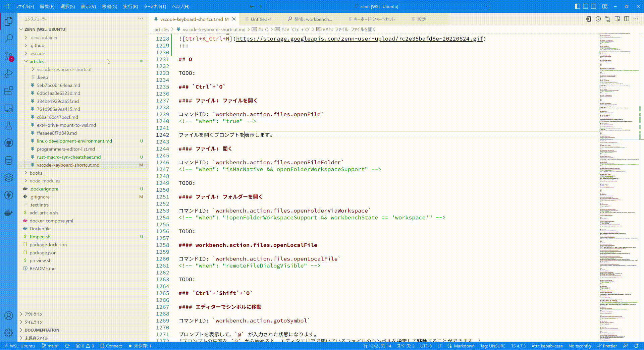644x350 pixels.
Task: Open rust-macro-syn-cheatsheet.md file
Action: pyautogui.click(x=69, y=157)
